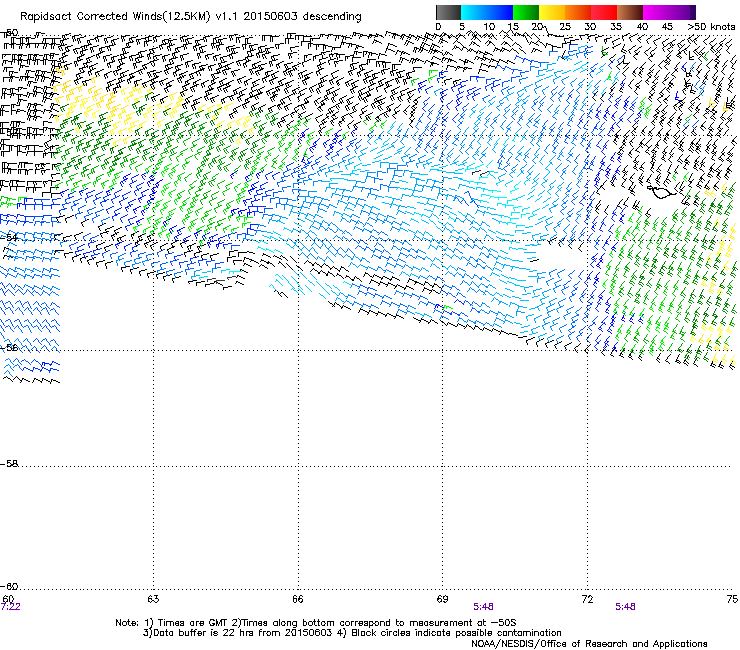Click the brown 35-40 knots legend swatch
The height and width of the screenshot is (650, 740).
(630, 12)
